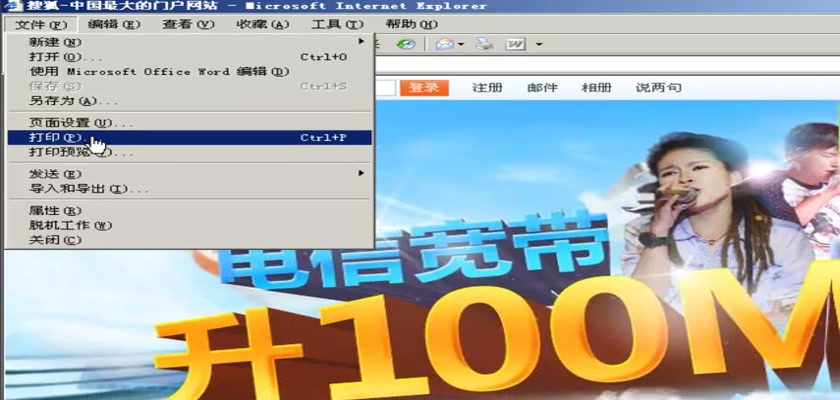Open the 编辑 menu
The height and width of the screenshot is (400, 840).
click(114, 25)
